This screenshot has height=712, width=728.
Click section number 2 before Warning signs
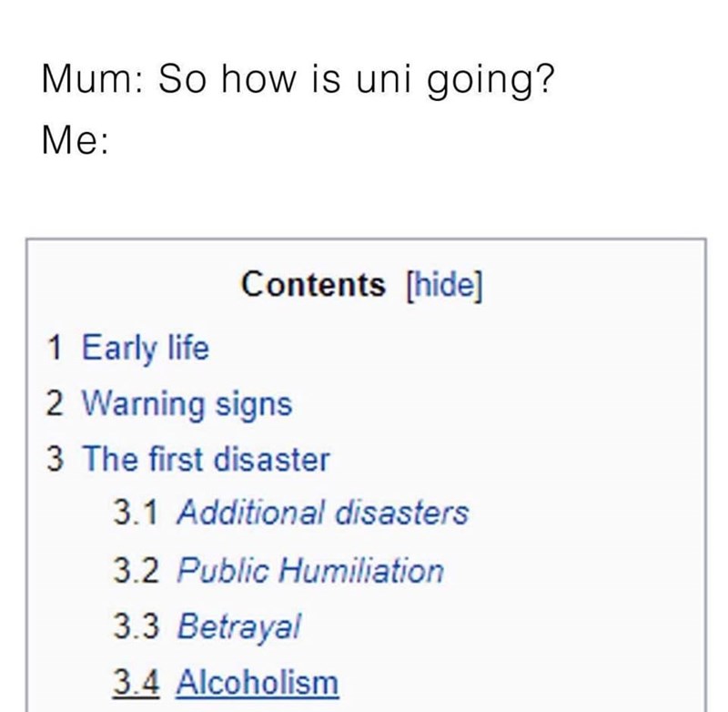tap(56, 403)
